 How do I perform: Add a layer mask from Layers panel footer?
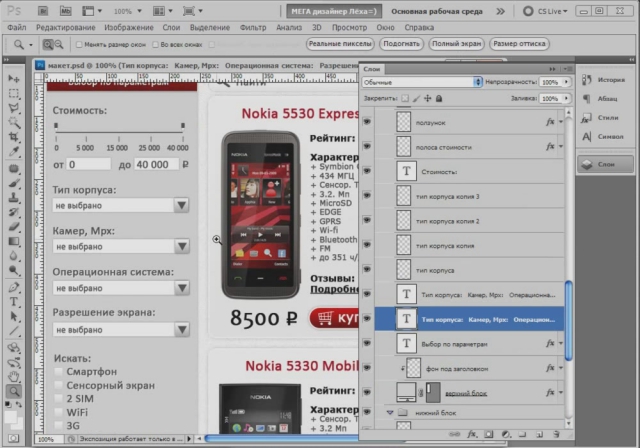pos(489,435)
